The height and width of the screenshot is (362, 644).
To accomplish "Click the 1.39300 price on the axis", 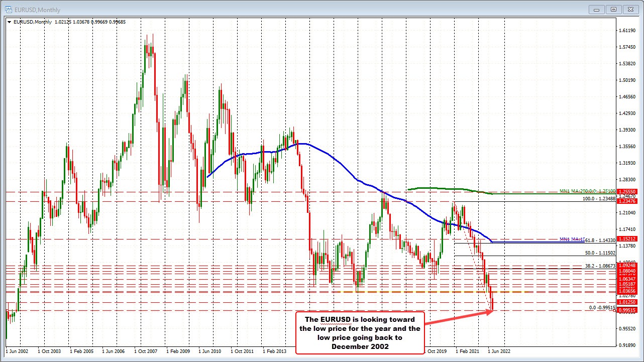I will [627, 130].
